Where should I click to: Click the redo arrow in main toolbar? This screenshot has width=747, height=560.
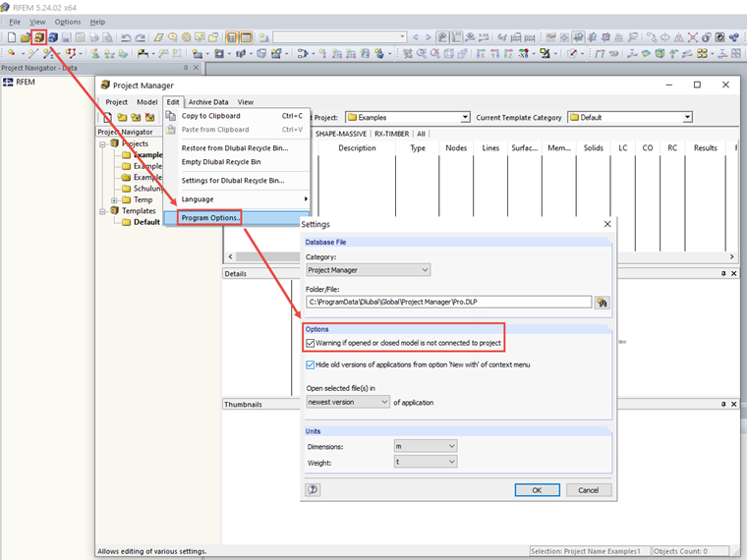[140, 37]
